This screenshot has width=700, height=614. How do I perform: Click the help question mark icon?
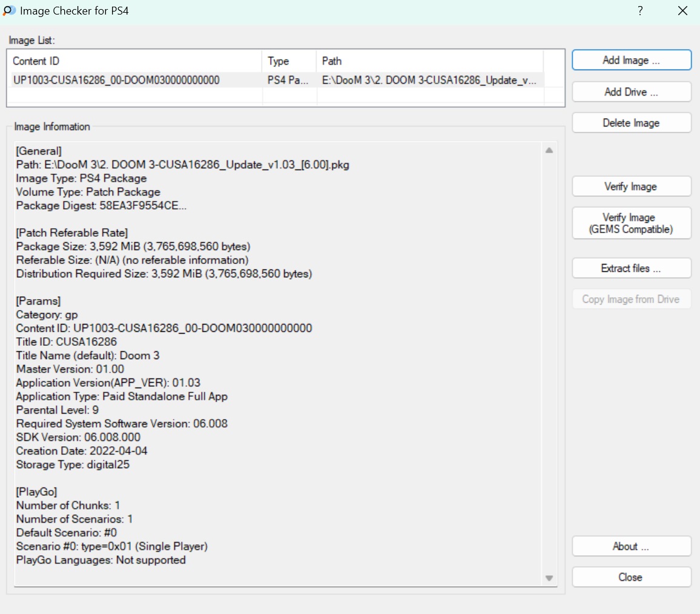click(x=640, y=11)
